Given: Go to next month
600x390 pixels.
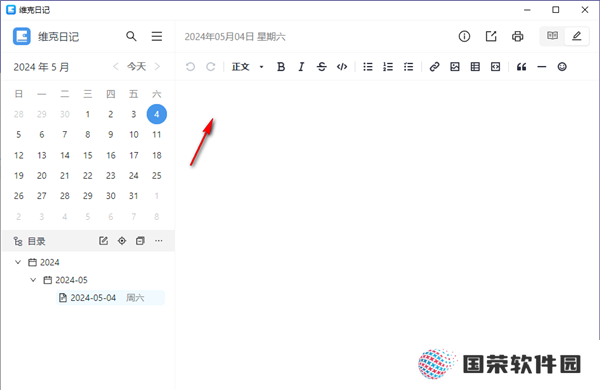Looking at the screenshot, I should coord(157,67).
